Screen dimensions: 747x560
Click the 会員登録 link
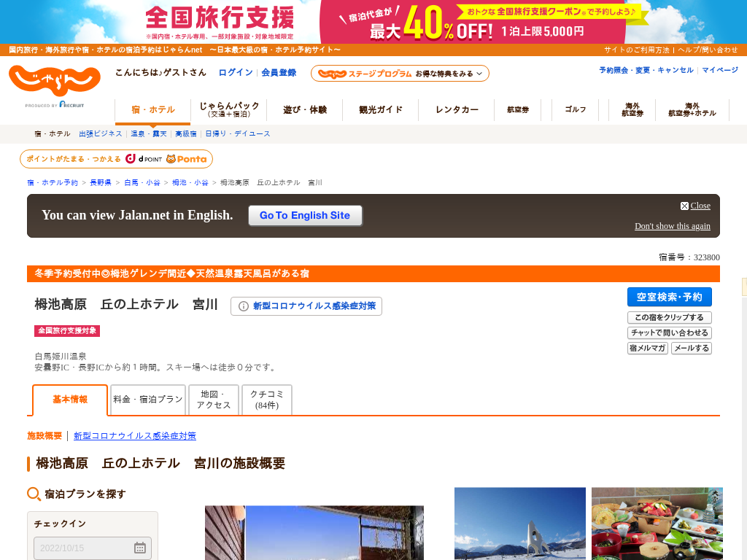tap(279, 72)
